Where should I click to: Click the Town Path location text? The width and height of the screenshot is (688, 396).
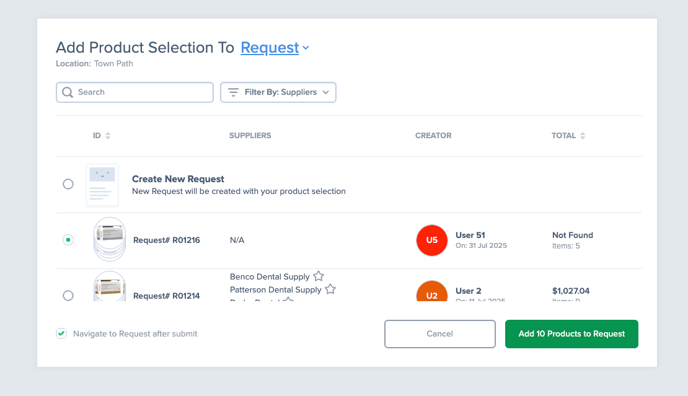pos(113,64)
